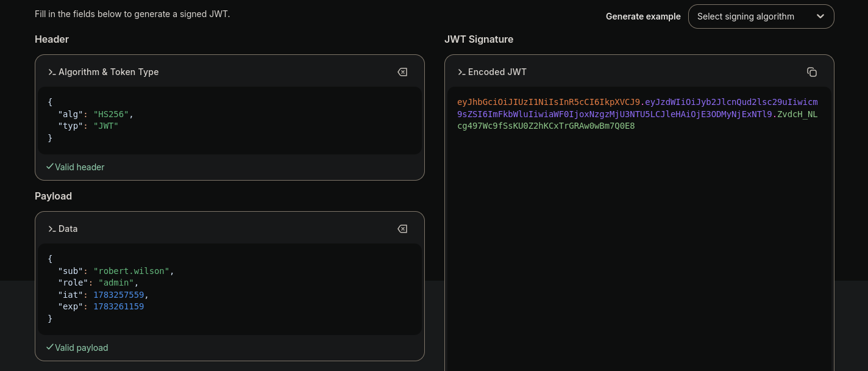Click the "sub" key in payload
The width and height of the screenshot is (868, 371).
(70, 271)
